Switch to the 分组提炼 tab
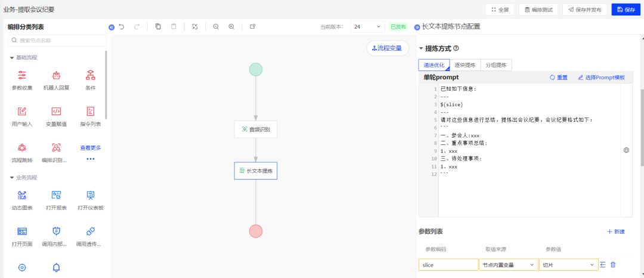This screenshot has width=644, height=278. [x=496, y=65]
